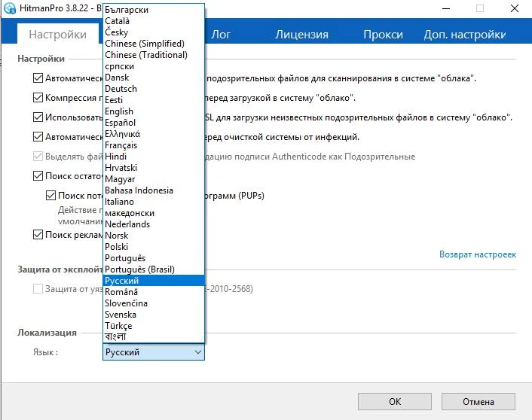Select Français from the language list

click(x=121, y=145)
